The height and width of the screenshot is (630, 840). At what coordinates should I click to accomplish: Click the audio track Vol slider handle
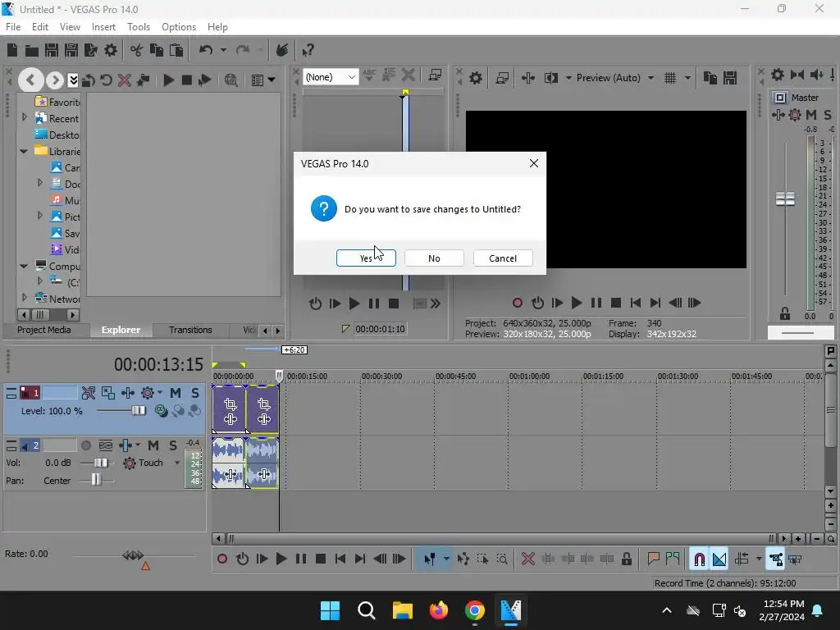101,463
